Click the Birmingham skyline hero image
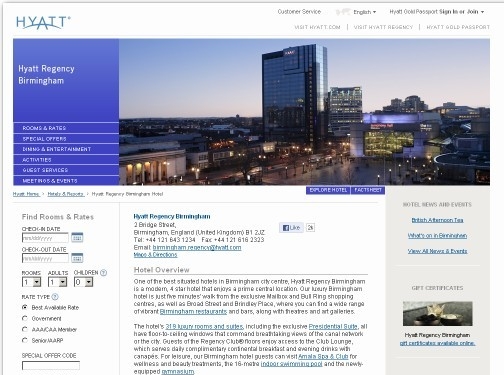The height and width of the screenshot is (375, 504). (304, 112)
